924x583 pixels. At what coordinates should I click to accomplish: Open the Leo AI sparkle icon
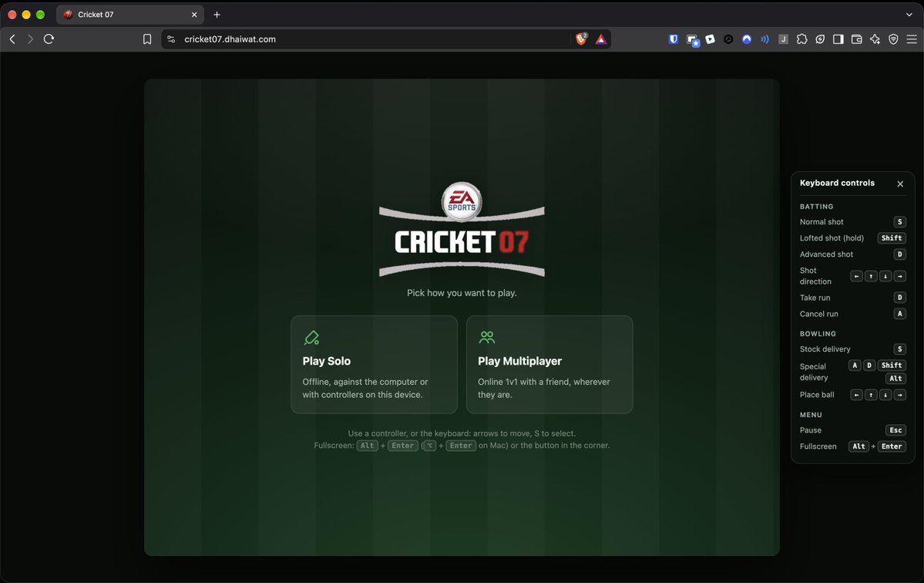click(875, 39)
